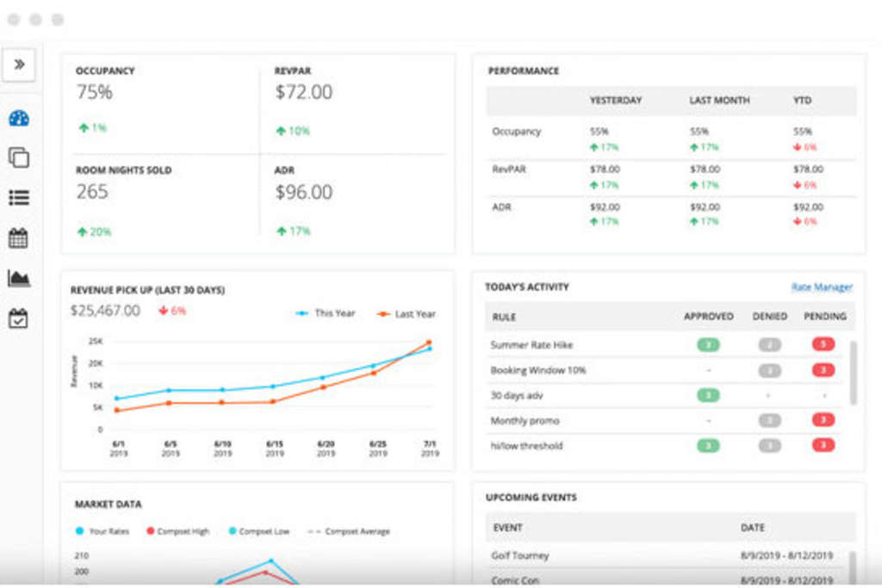This screenshot has width=882, height=588.
Task: Click the red down arrow beside 6% revenue
Action: pos(163,311)
